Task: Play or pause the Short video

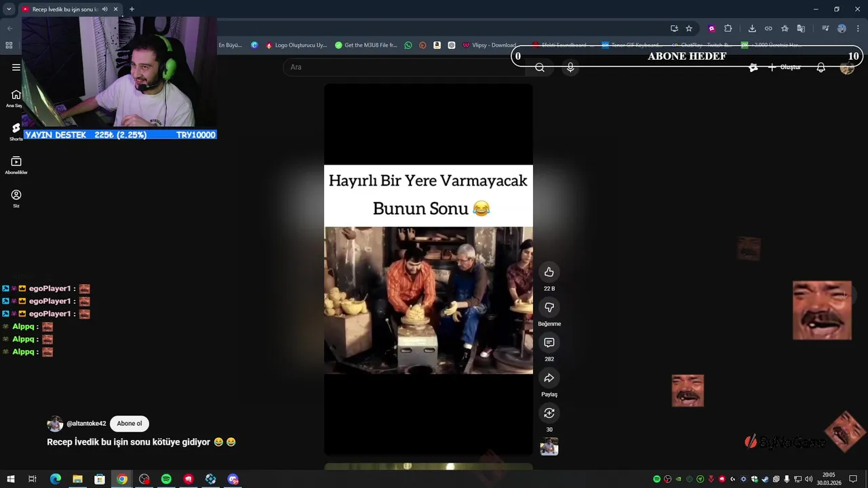Action: click(x=428, y=270)
